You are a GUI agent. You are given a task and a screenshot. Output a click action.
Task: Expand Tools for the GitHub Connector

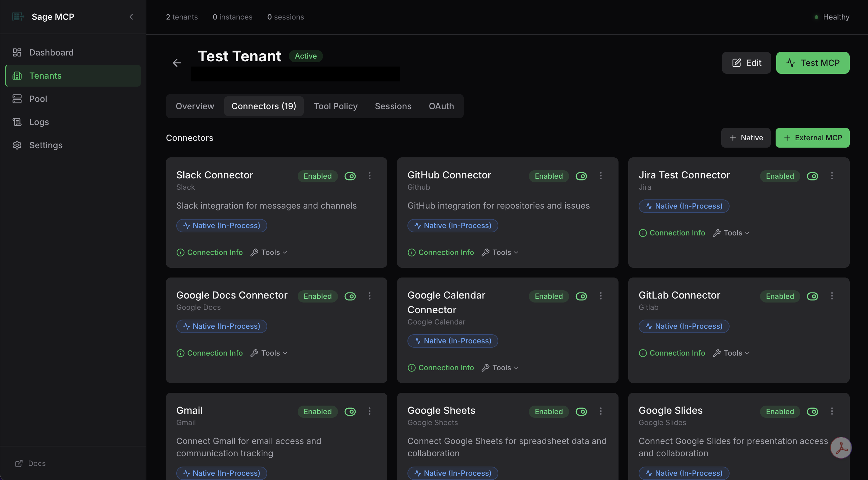point(500,252)
